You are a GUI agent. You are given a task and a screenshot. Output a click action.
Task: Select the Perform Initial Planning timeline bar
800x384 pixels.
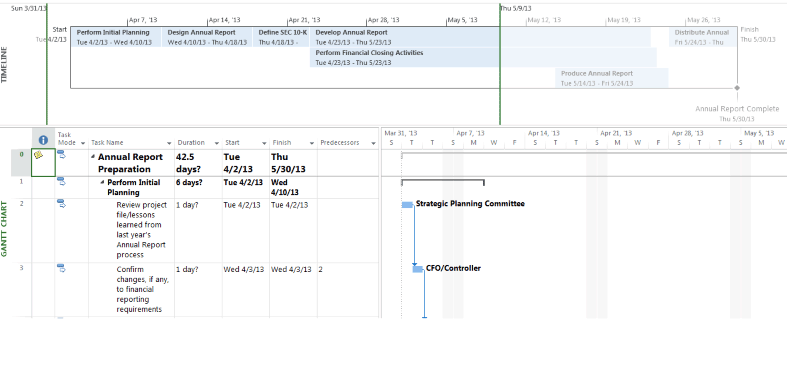click(x=117, y=37)
